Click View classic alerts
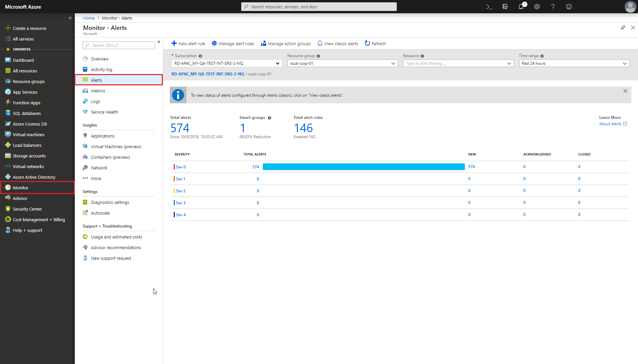The image size is (638, 364). click(338, 44)
